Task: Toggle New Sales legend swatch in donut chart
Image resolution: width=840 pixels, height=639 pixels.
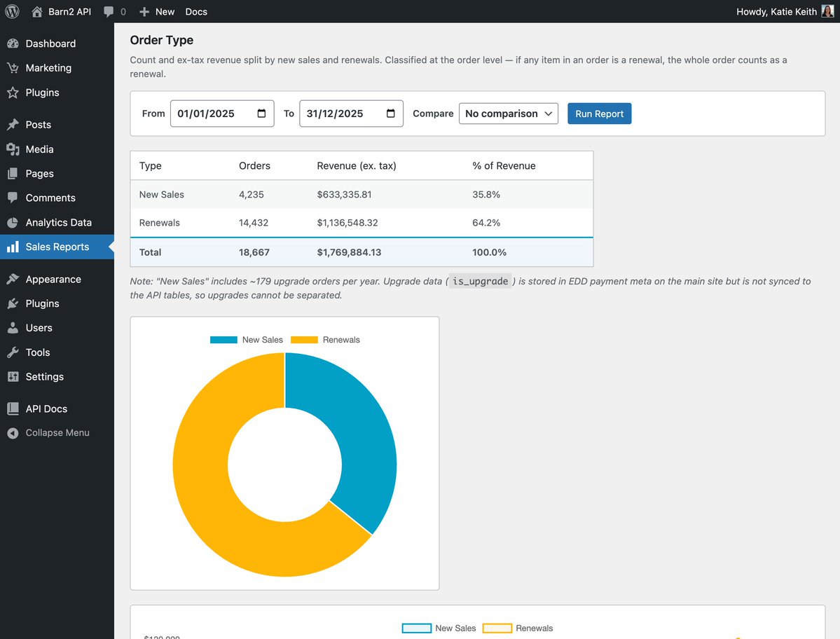Action: tap(223, 340)
